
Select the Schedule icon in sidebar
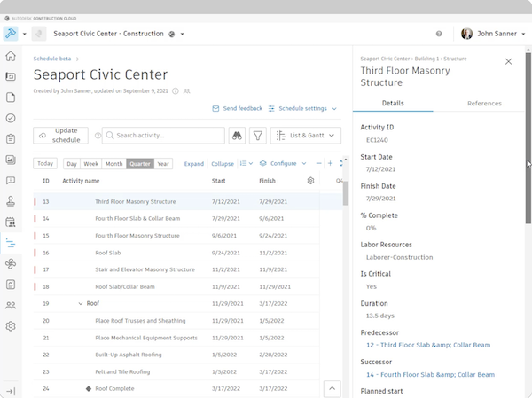point(11,243)
